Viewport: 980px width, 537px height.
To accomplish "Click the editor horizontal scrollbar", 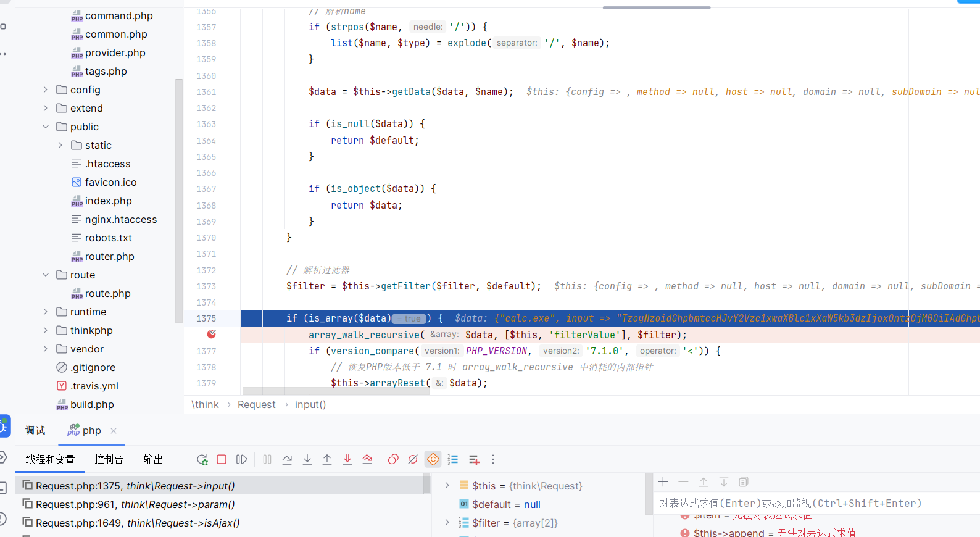I will pyautogui.click(x=336, y=391).
